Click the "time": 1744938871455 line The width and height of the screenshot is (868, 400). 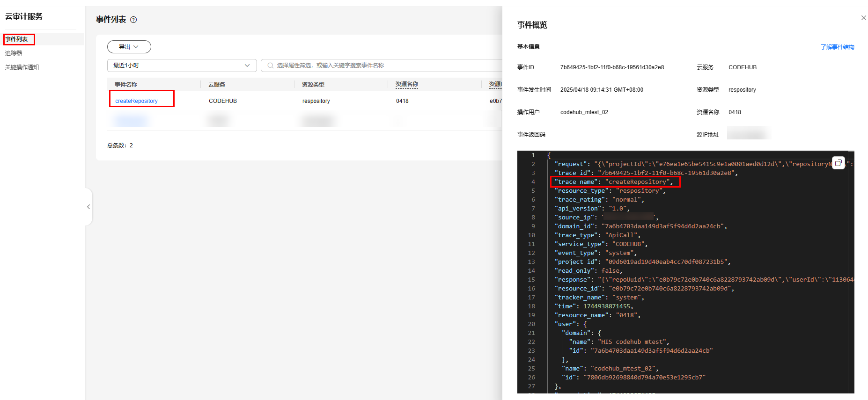[x=594, y=306]
